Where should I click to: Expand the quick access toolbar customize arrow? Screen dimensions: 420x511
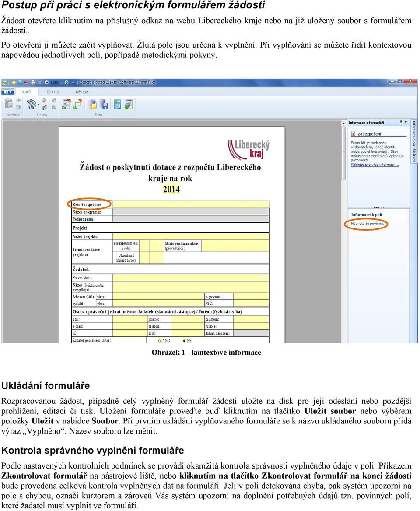tap(73, 83)
